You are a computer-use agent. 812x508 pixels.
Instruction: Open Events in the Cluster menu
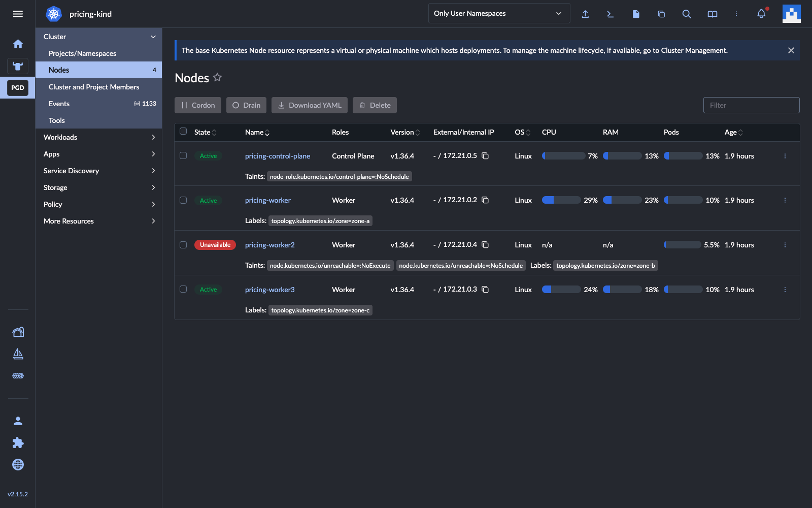point(98,104)
